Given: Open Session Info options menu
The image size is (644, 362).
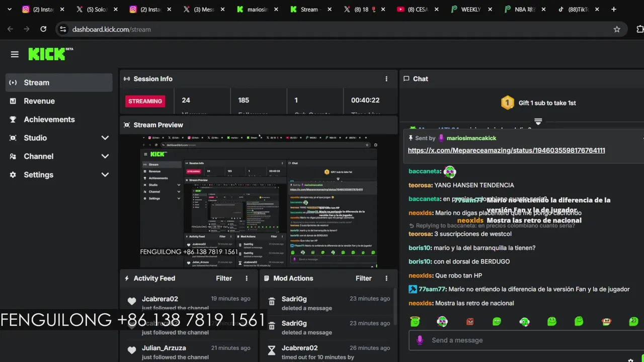Looking at the screenshot, I should pyautogui.click(x=386, y=79).
